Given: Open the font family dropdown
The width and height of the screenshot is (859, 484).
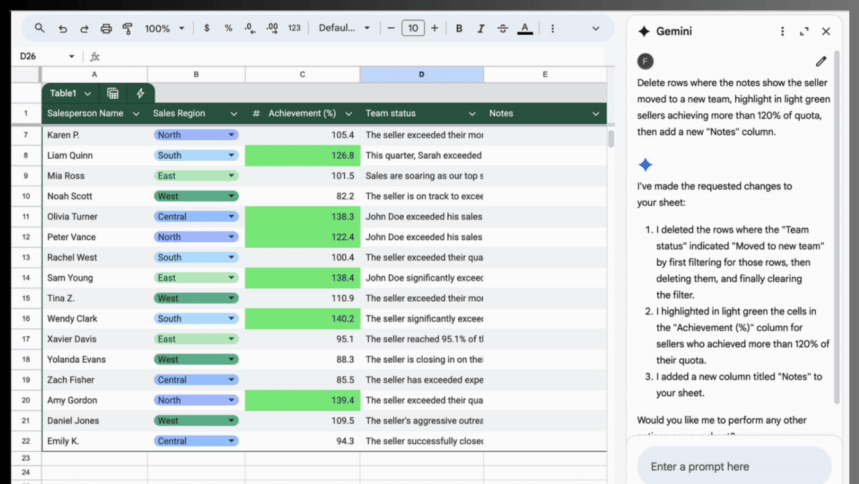Looking at the screenshot, I should click(x=344, y=29).
